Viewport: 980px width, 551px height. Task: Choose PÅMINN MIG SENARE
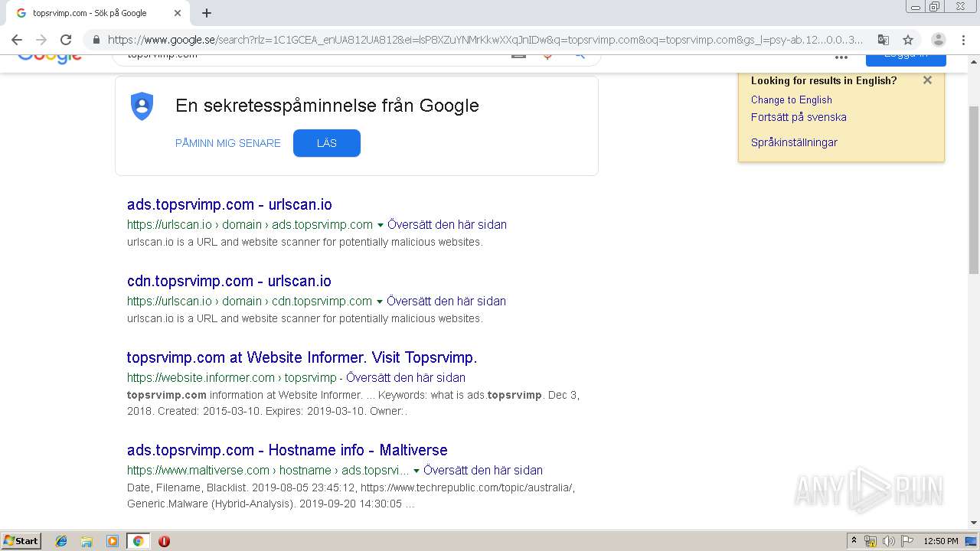[x=228, y=143]
